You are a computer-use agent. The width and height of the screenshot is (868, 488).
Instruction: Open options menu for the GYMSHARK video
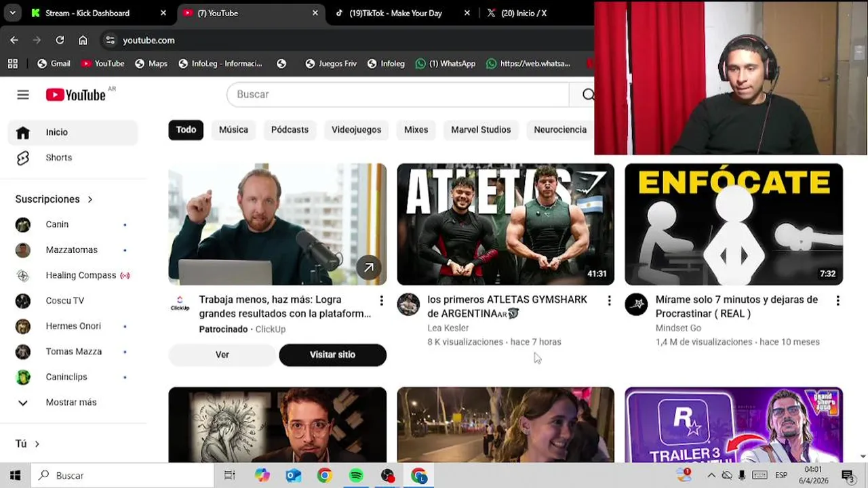[609, 300]
